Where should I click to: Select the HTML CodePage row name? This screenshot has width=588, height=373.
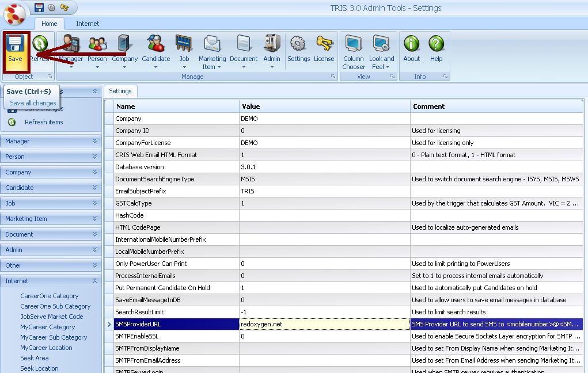176,227
